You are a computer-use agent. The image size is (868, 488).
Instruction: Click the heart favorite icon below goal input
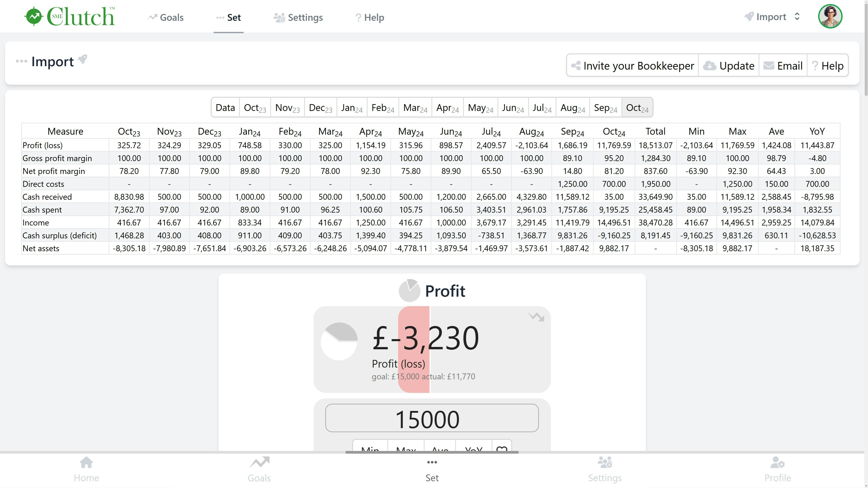click(502, 450)
